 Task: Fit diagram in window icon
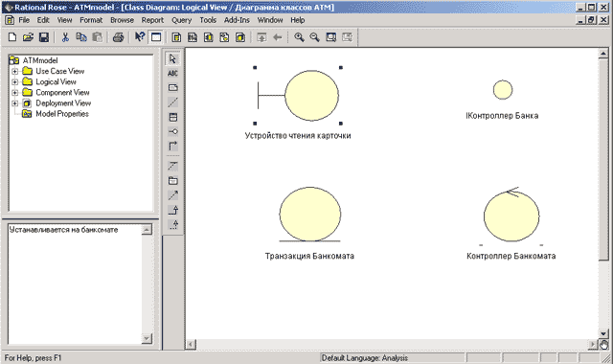coord(331,37)
